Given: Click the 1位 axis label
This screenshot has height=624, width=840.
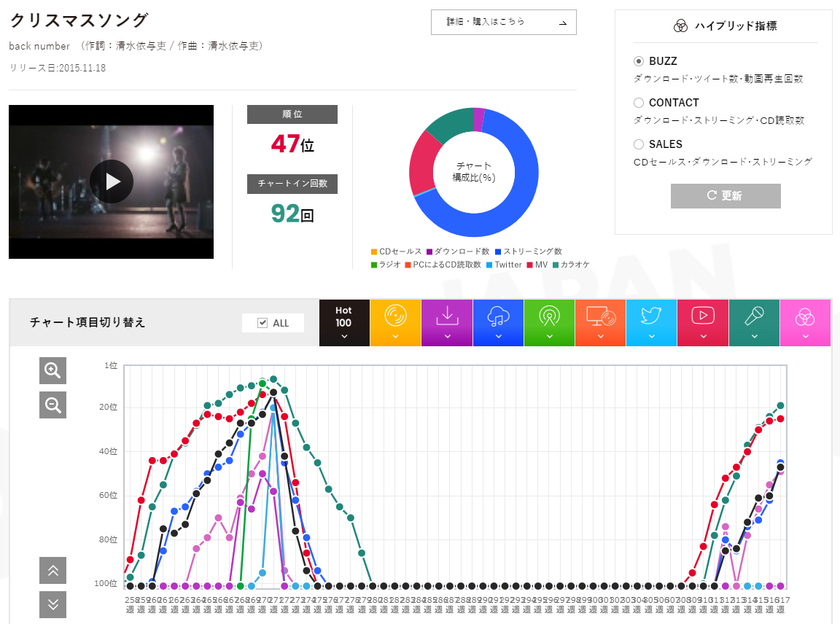Looking at the screenshot, I should (x=111, y=365).
